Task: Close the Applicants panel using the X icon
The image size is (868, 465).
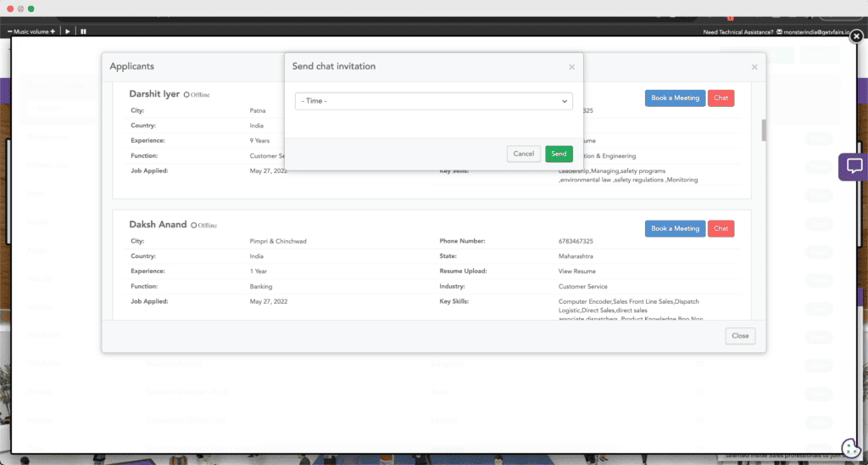Action: 754,66
